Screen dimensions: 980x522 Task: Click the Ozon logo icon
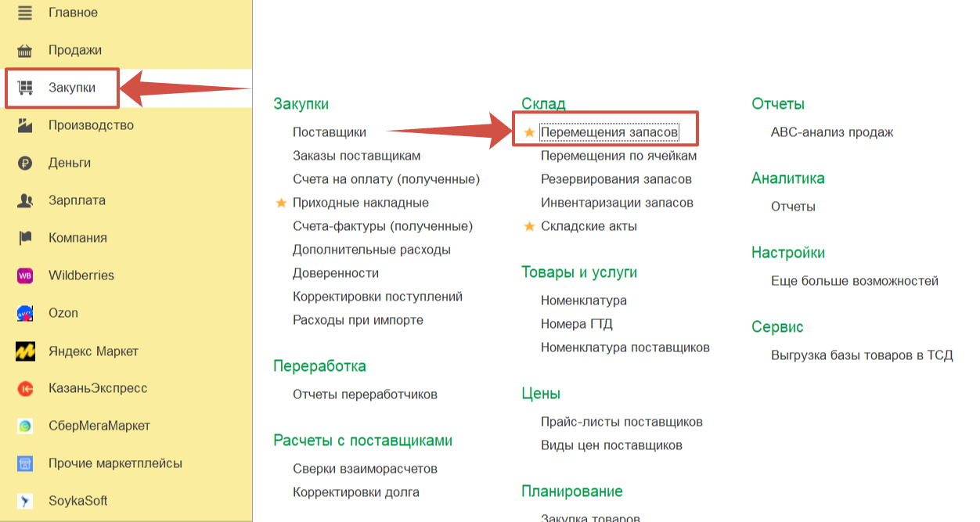click(25, 313)
